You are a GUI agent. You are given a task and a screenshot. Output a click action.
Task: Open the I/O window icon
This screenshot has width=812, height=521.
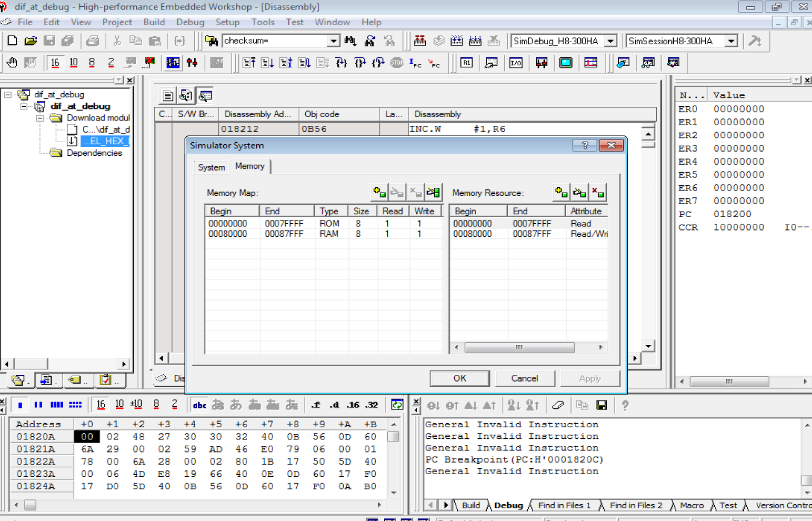pyautogui.click(x=516, y=63)
